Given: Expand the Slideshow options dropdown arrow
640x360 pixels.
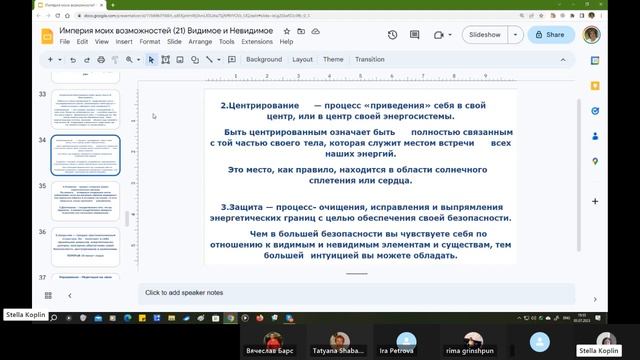Looking at the screenshot, I should (515, 35).
